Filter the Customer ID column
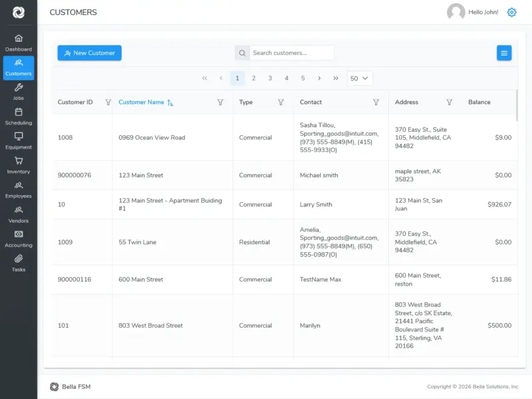Image resolution: width=532 pixels, height=399 pixels. (108, 102)
